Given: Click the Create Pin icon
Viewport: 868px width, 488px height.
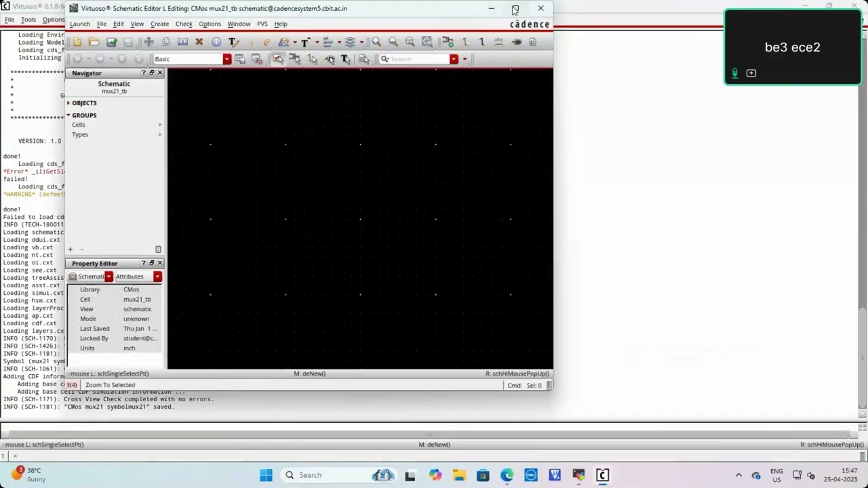Looking at the screenshot, I should (516, 42).
